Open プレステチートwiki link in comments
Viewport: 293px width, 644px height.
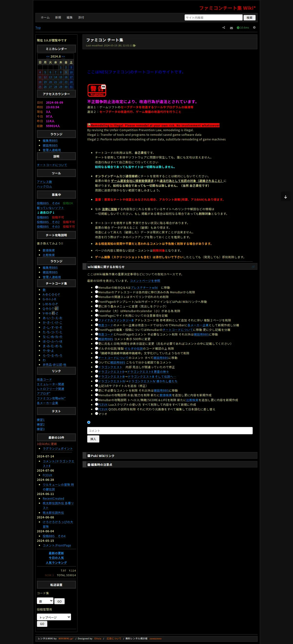(144, 287)
